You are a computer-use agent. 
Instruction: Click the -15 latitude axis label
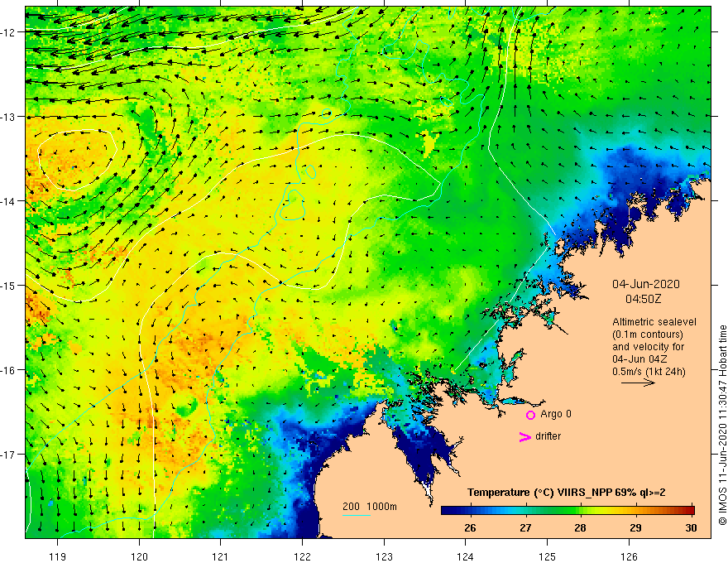click(9, 285)
